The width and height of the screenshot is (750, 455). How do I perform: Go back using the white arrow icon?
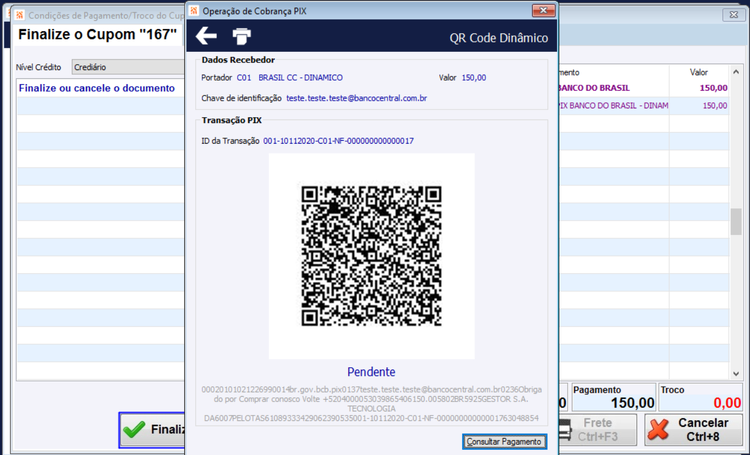pos(206,36)
